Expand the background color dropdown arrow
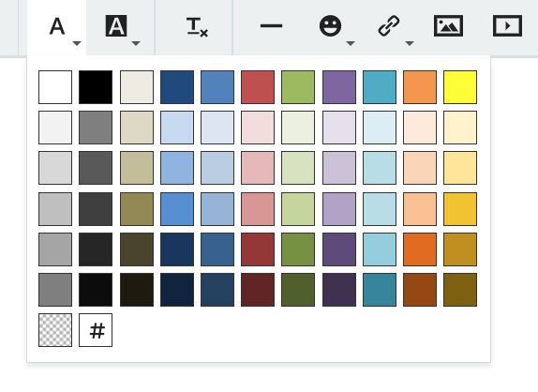This screenshot has width=538, height=392. [136, 43]
